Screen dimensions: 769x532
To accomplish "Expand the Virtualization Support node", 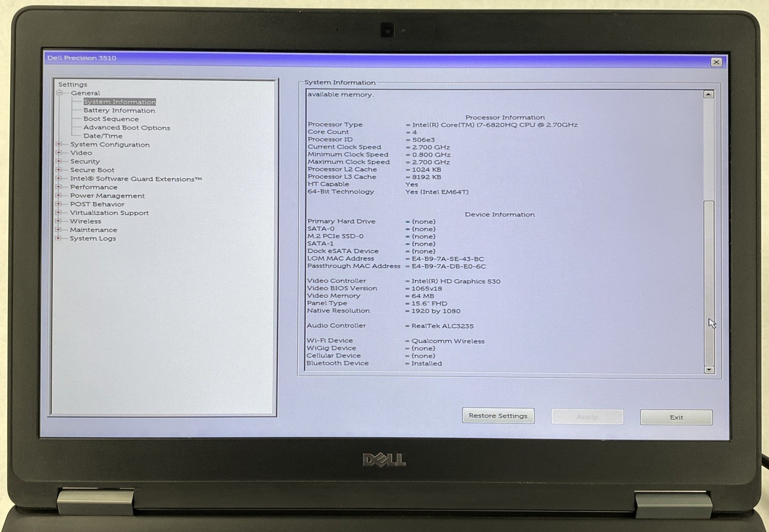I will tap(59, 213).
